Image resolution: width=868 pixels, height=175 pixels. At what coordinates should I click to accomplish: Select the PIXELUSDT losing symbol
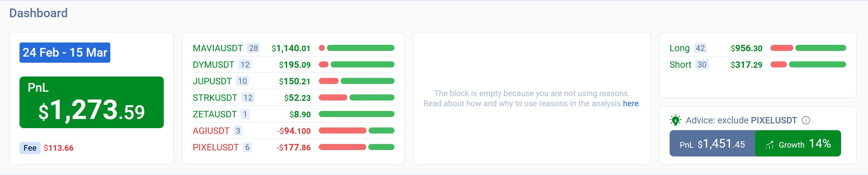coord(216,148)
